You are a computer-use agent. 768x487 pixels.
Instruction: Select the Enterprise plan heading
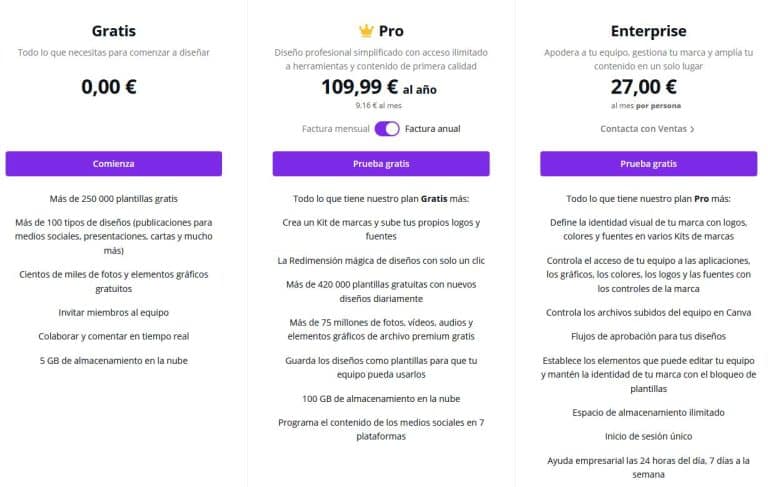click(647, 31)
